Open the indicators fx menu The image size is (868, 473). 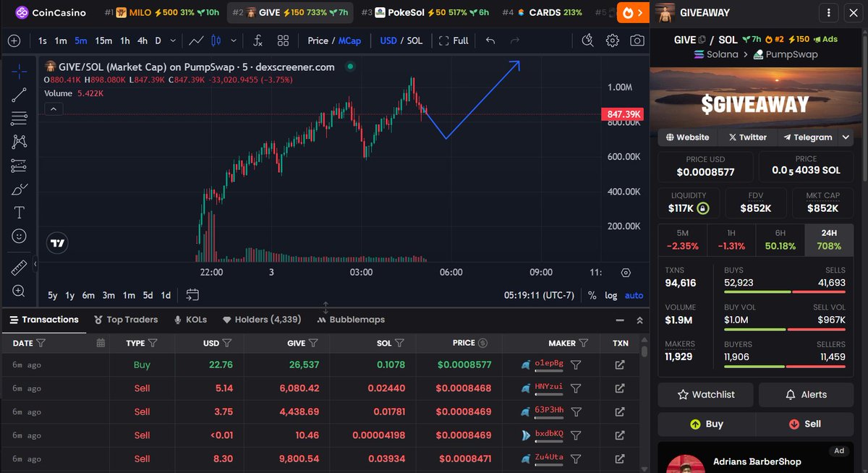point(258,41)
